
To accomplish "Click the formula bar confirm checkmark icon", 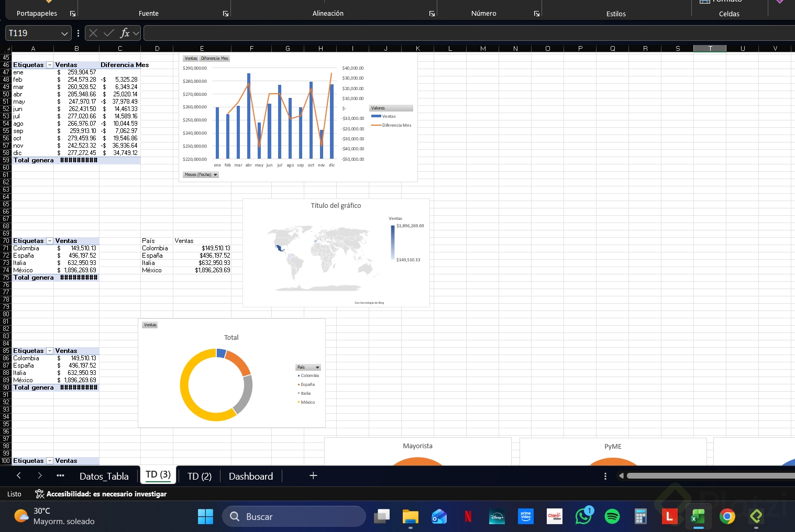I will coord(109,33).
